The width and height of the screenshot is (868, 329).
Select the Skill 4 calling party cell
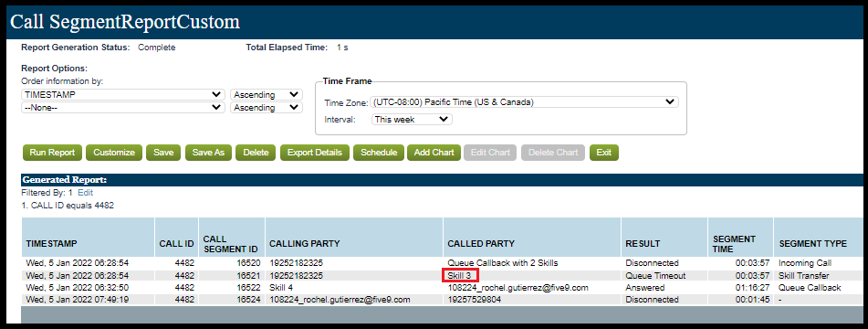tap(280, 288)
